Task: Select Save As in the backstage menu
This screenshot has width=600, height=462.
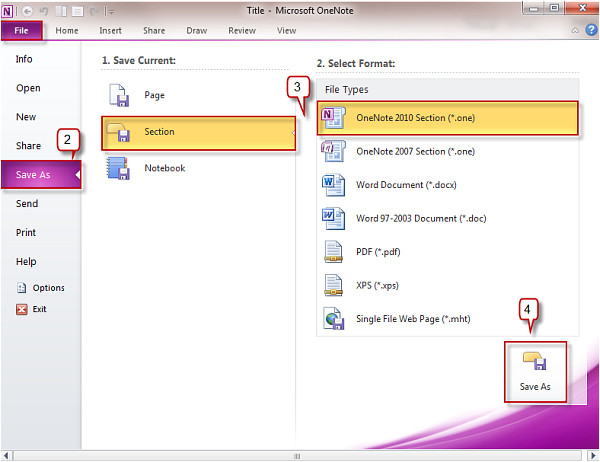Action: 41,175
